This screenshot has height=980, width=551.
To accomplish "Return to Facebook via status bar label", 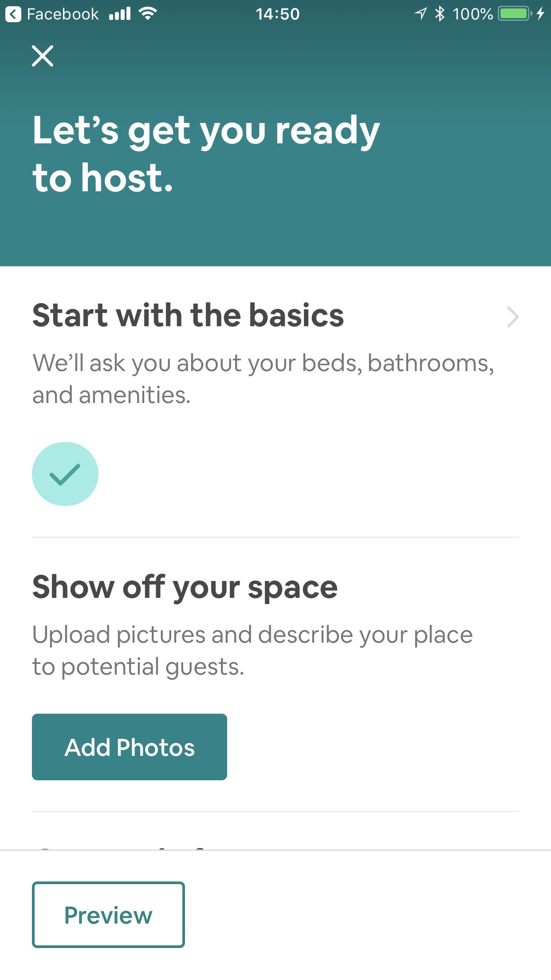I will click(x=63, y=14).
